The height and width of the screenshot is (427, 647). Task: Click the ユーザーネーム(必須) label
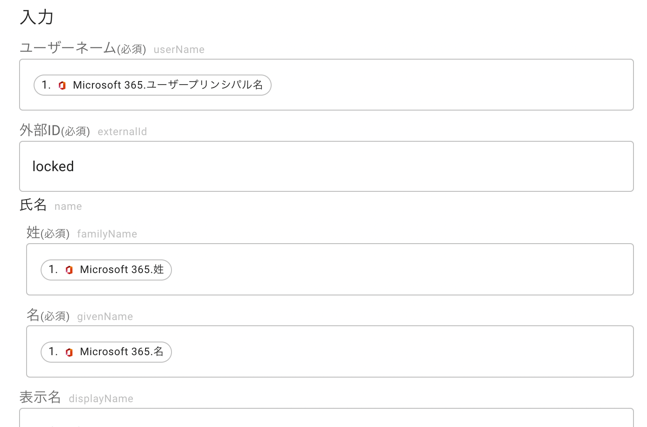click(83, 48)
